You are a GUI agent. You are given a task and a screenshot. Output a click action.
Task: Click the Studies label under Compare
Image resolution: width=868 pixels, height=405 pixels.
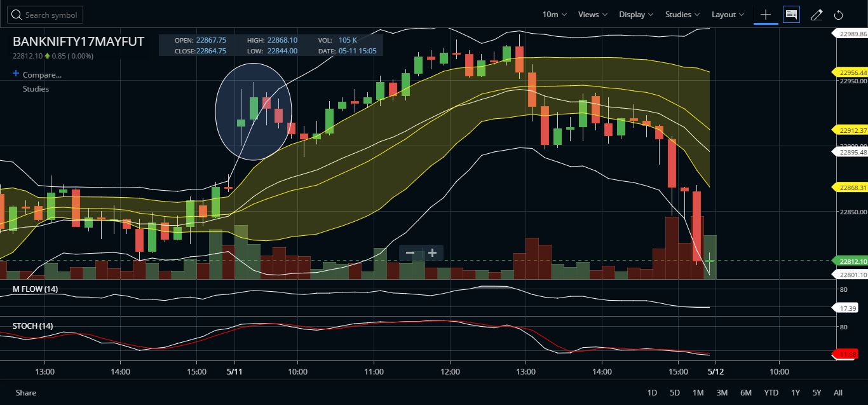click(x=36, y=89)
